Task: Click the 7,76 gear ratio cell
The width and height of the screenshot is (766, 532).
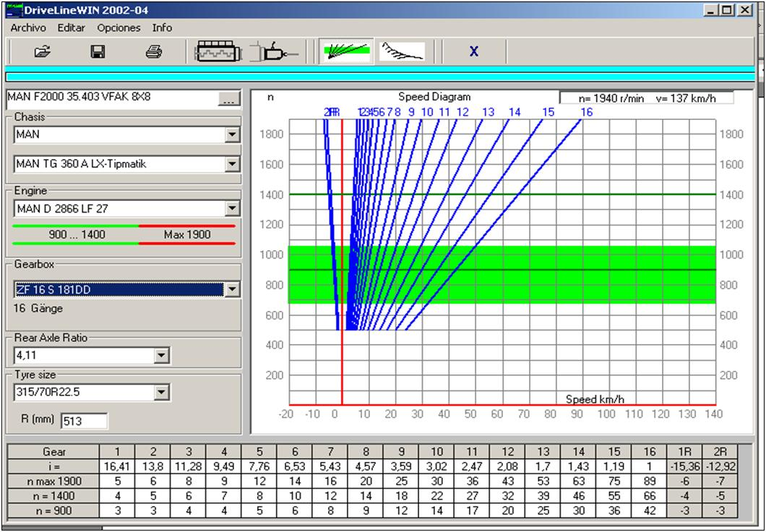Action: pyautogui.click(x=259, y=466)
